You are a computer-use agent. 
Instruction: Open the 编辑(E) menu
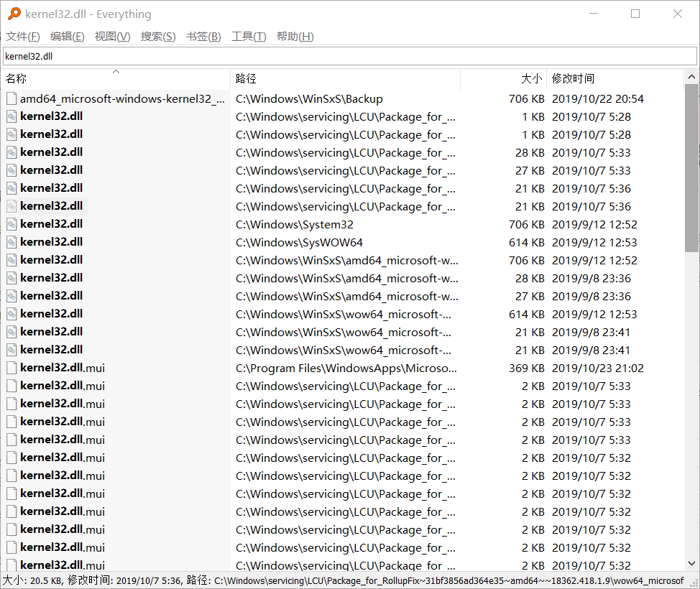coord(68,37)
